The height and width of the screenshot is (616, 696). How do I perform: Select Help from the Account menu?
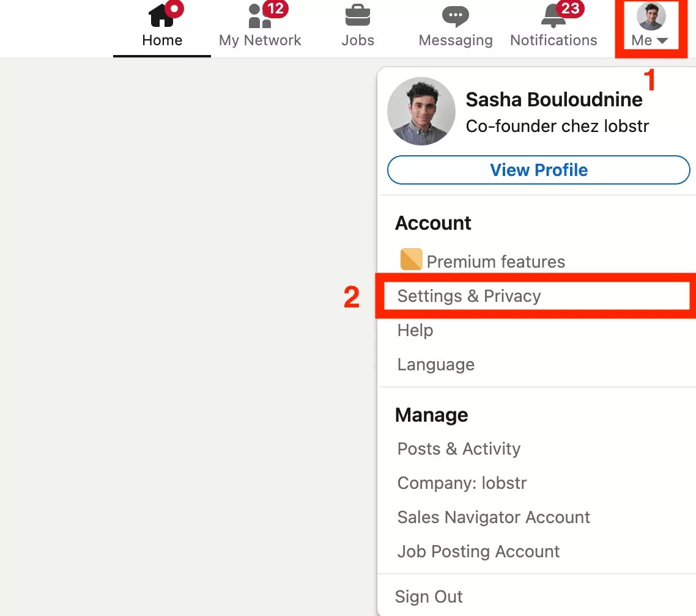click(415, 330)
